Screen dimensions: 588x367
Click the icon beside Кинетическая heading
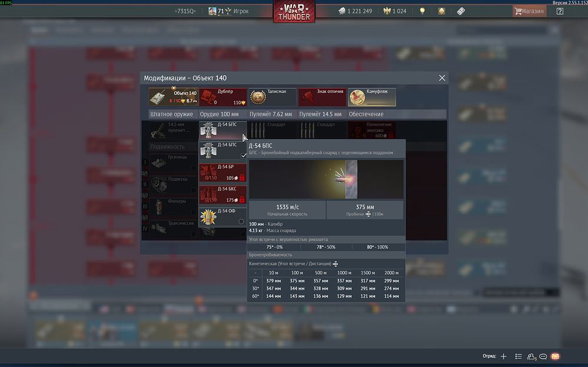tap(335, 264)
